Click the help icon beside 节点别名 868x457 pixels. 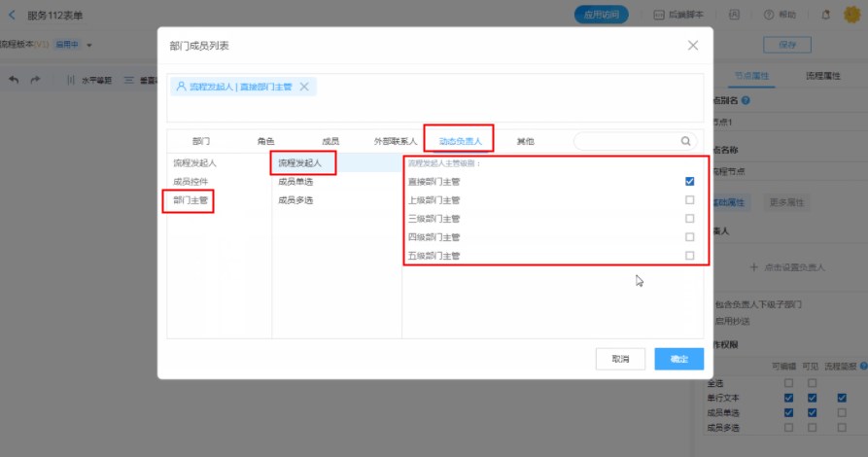click(746, 100)
